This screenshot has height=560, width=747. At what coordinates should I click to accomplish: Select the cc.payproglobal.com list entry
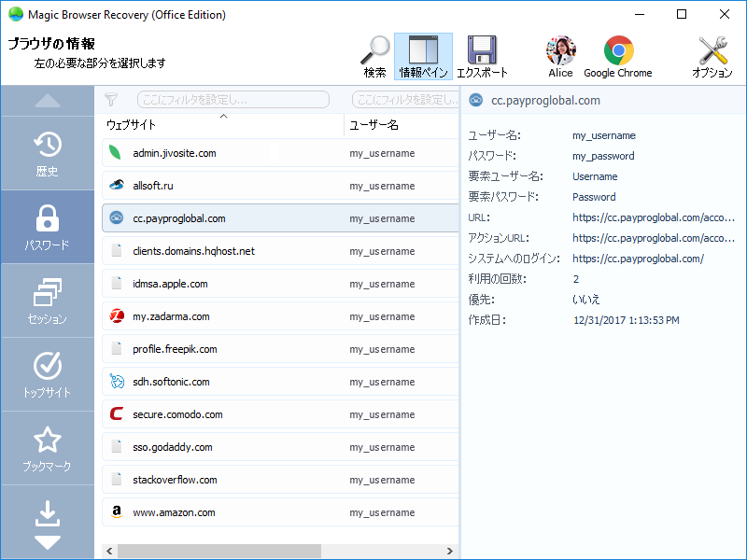click(281, 218)
